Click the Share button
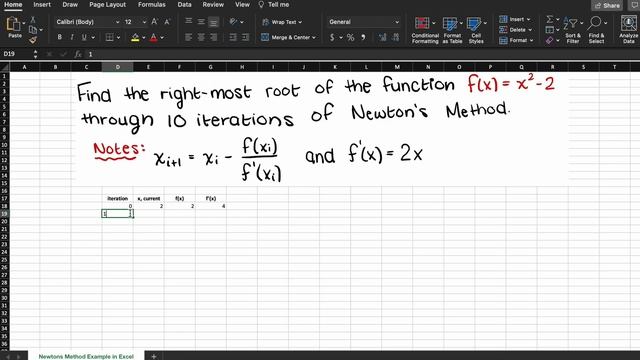This screenshot has height=360, width=640. pyautogui.click(x=607, y=5)
